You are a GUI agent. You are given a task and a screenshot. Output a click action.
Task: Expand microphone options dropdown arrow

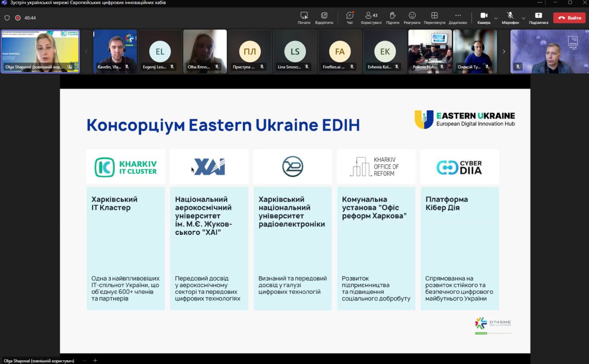(523, 18)
